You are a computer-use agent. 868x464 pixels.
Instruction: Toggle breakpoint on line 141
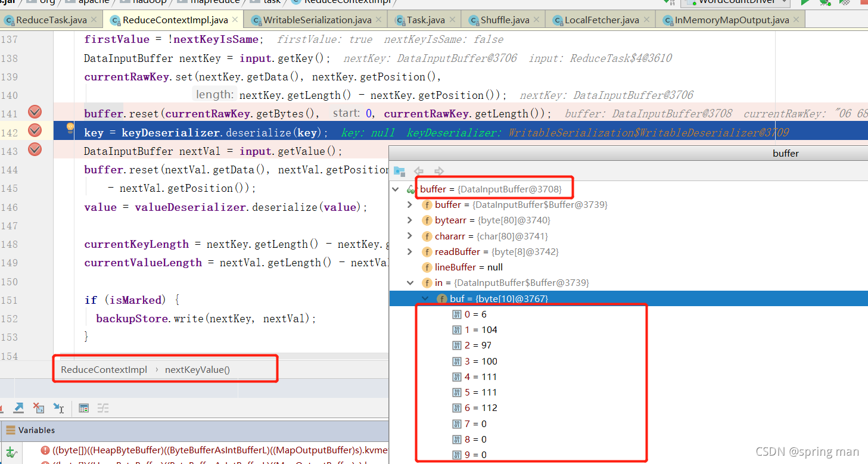(x=35, y=113)
